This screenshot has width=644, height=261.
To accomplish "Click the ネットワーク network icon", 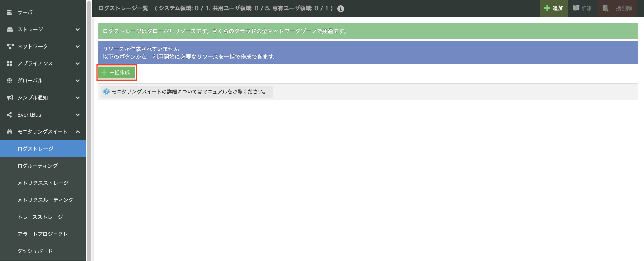I will pyautogui.click(x=10, y=46).
